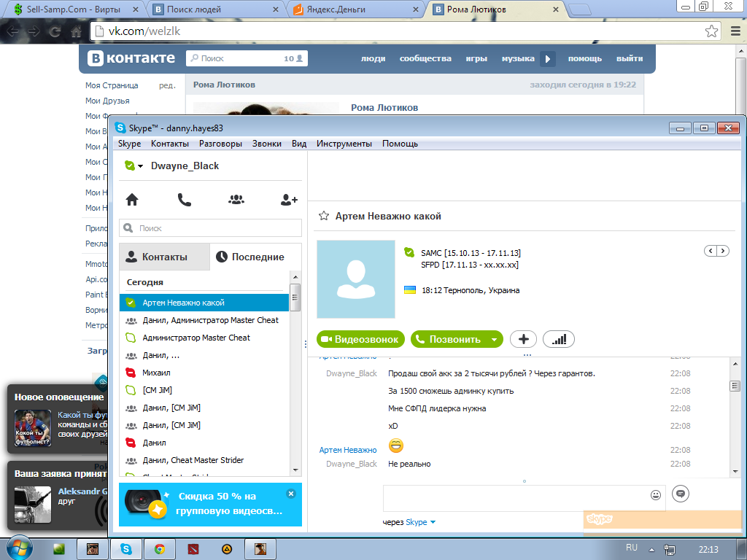
Task: Open the Skype dial pad phone icon
Action: pyautogui.click(x=185, y=200)
